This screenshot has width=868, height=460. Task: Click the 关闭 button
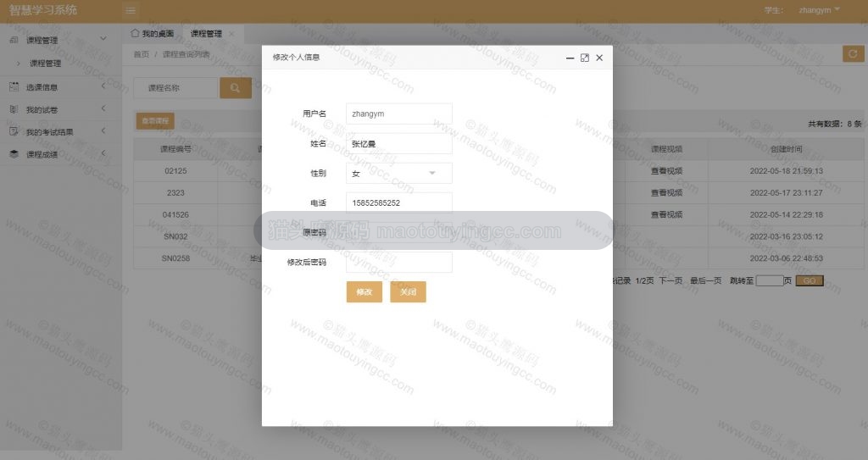click(408, 291)
